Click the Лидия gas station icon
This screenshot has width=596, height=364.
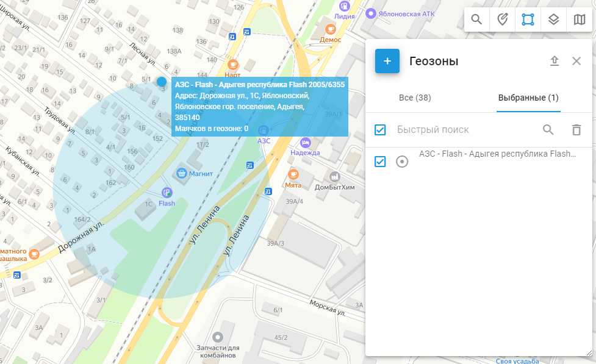point(345,5)
